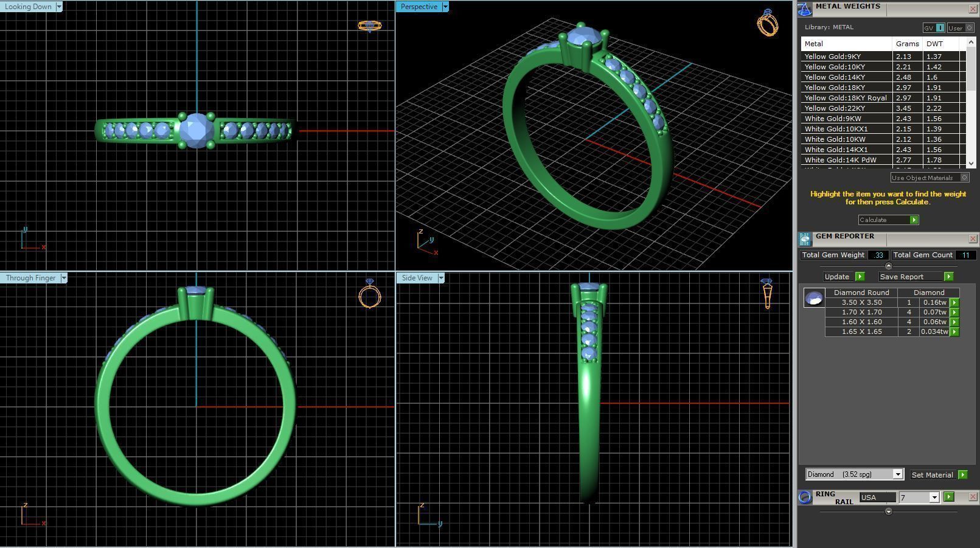Open the Diamond (3.52 spg) material dropdown
This screenshot has width=980, height=548.
[x=897, y=474]
